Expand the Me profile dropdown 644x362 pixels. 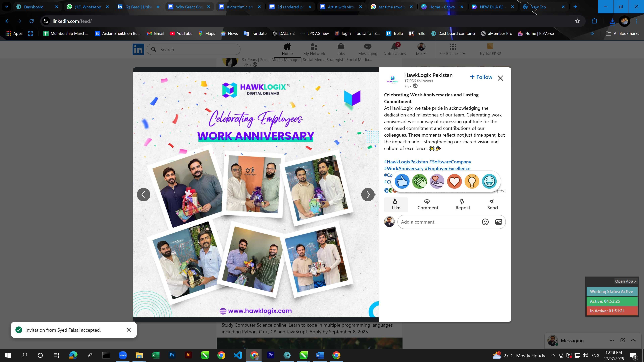421,49
